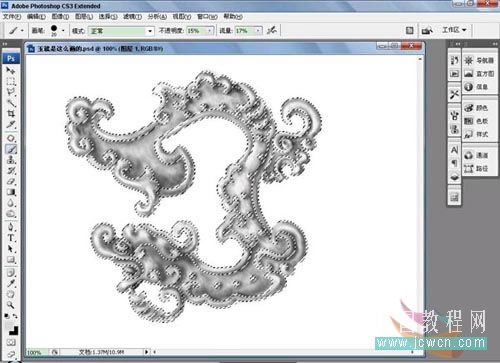
Task: Select the Path Selection tool
Action: pos(11,249)
